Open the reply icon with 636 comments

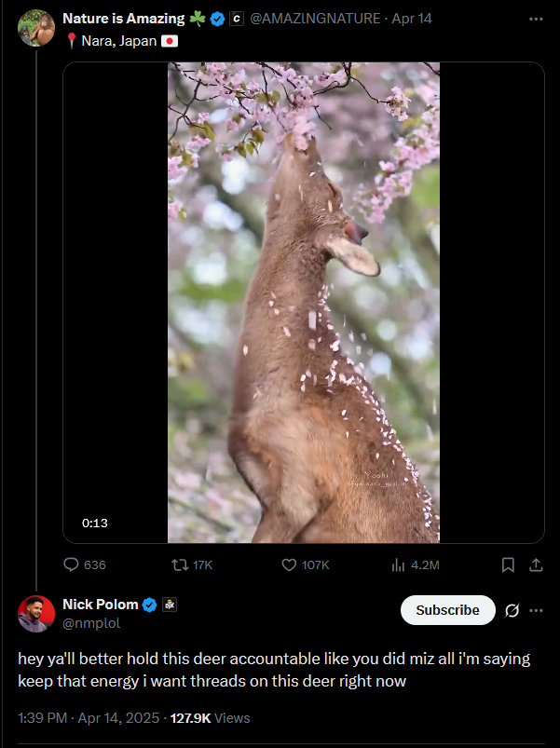tap(72, 564)
